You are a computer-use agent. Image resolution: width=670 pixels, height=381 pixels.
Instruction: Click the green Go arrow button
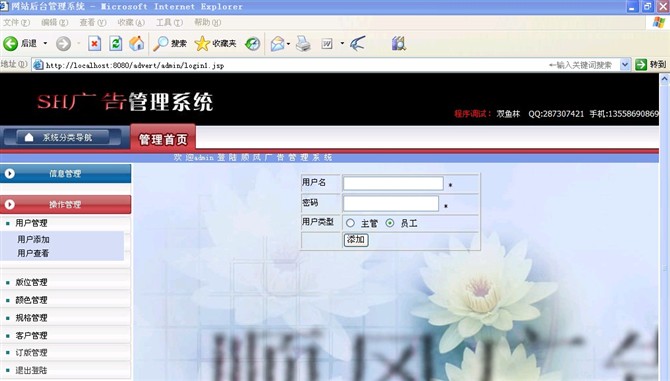pos(641,64)
